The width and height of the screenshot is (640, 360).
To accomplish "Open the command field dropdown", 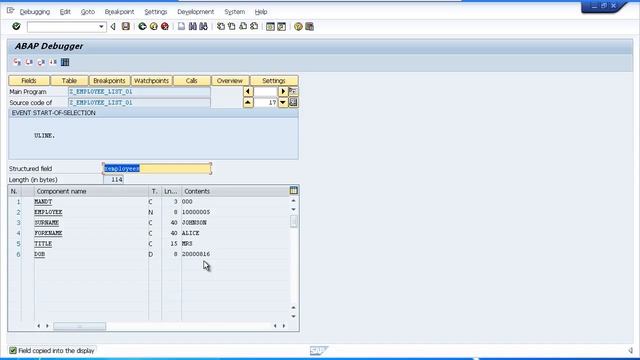I will [101, 27].
